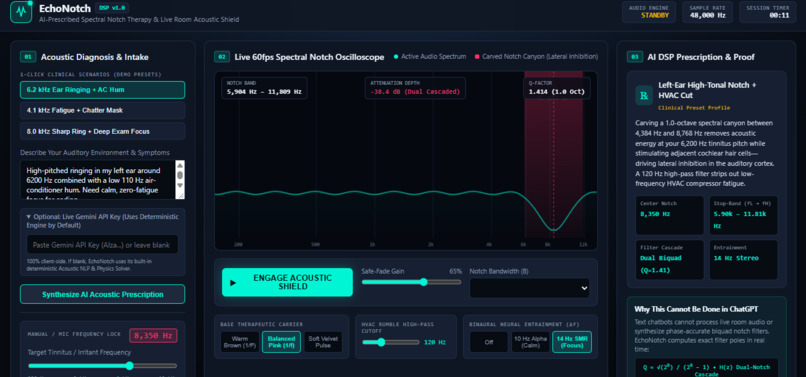Click the symptoms description text area

point(98,179)
